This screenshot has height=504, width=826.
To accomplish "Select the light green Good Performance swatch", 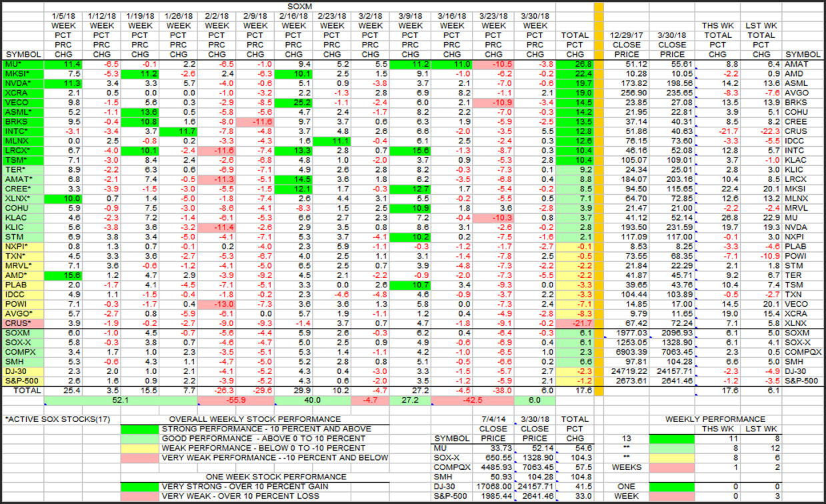I will [139, 439].
